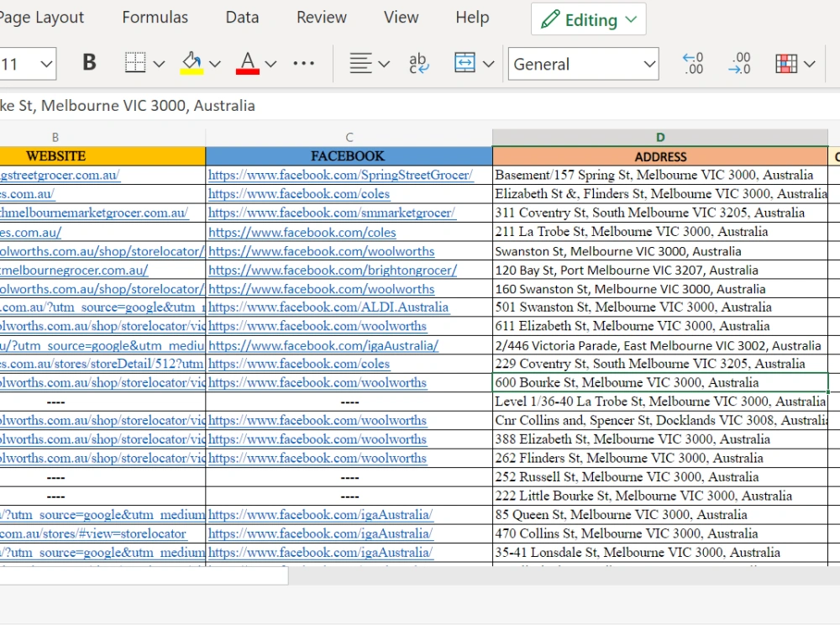Click formula bar address text
Viewport: 840px width, 630px height.
pyautogui.click(x=128, y=106)
